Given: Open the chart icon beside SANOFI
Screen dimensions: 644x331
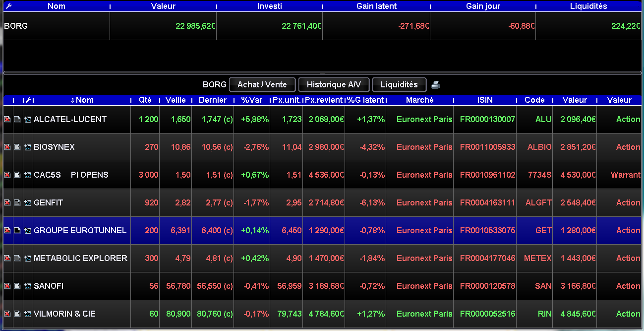Looking at the screenshot, I should (x=28, y=286).
